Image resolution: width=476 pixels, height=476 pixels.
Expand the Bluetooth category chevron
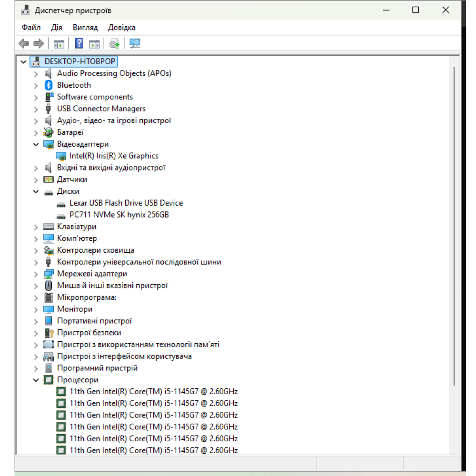pyautogui.click(x=36, y=86)
